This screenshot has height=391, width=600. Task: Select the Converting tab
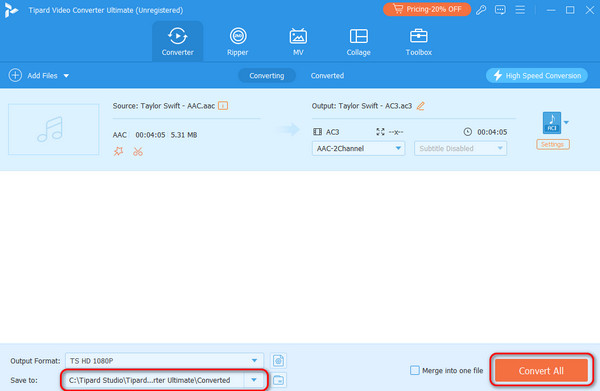click(267, 76)
